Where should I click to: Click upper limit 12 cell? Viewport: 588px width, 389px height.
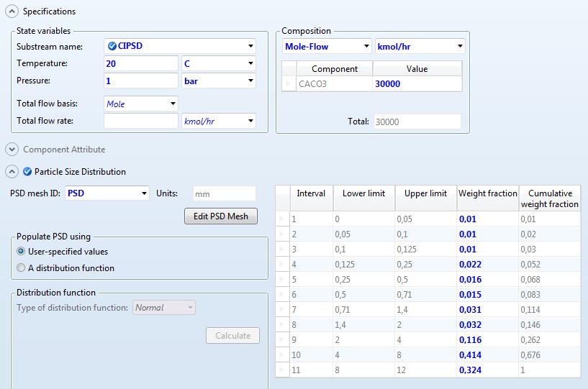425,370
